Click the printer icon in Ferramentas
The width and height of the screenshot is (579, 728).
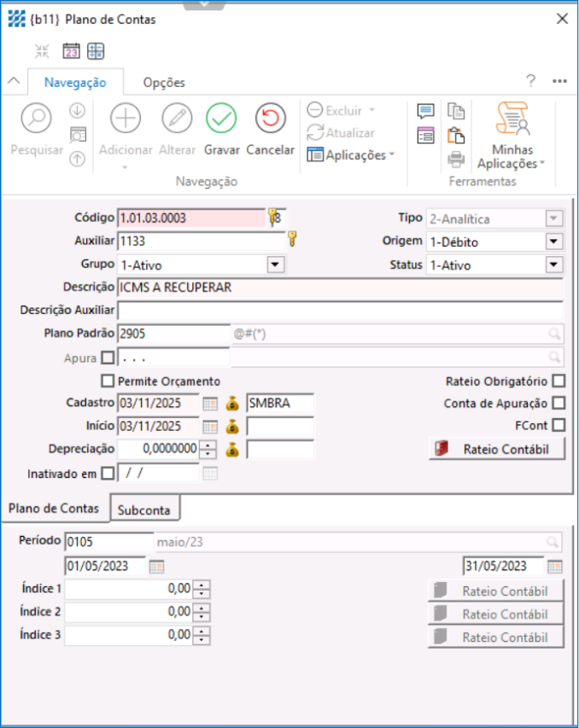(x=456, y=158)
